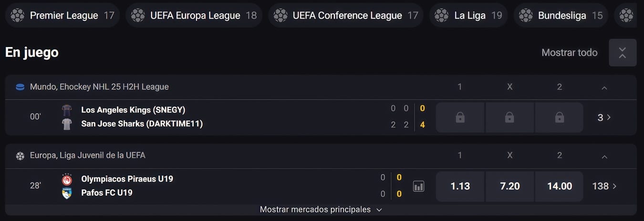This screenshot has width=644, height=221.
Task: Switch to the La Liga tab
Action: pos(468,15)
